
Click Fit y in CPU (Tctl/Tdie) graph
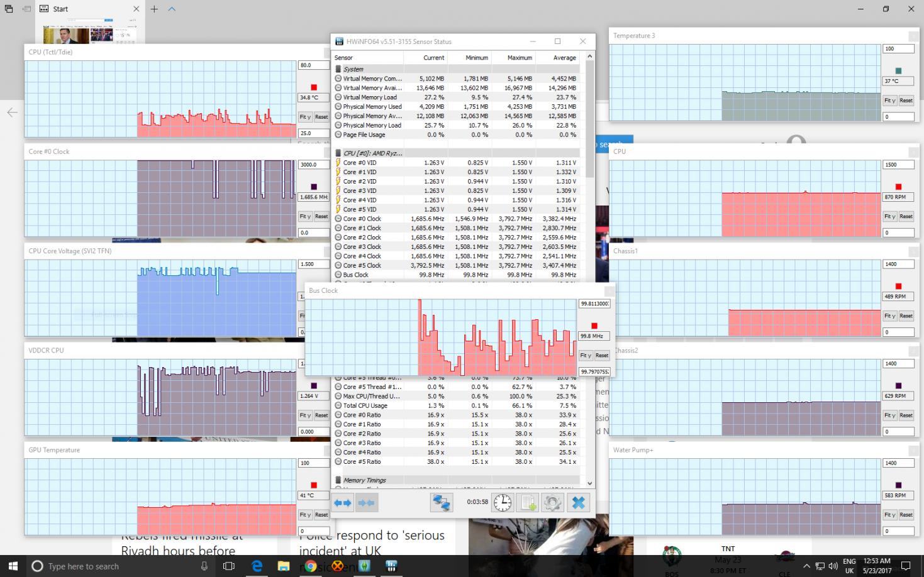click(305, 117)
